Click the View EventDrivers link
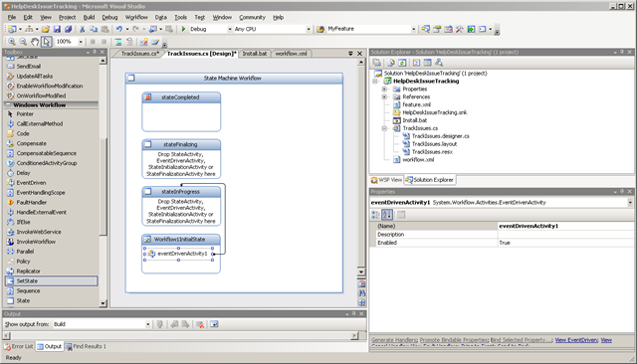The width and height of the screenshot is (637, 364). [x=576, y=340]
